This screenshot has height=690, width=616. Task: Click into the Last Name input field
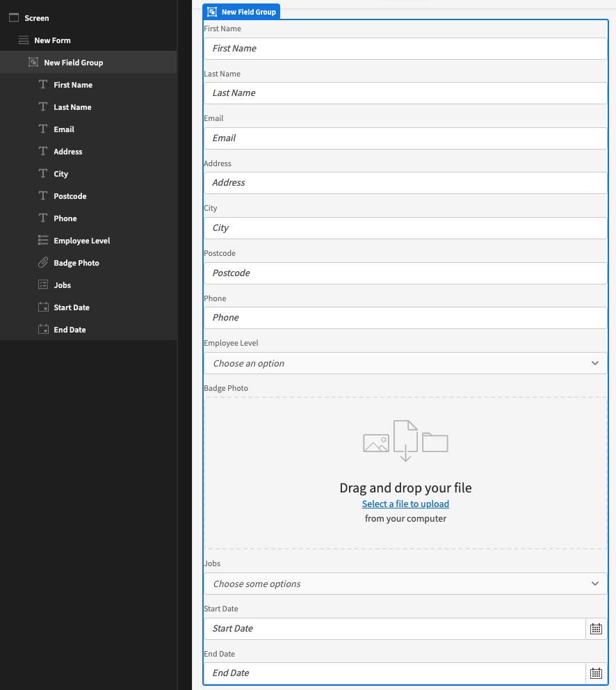coord(405,93)
